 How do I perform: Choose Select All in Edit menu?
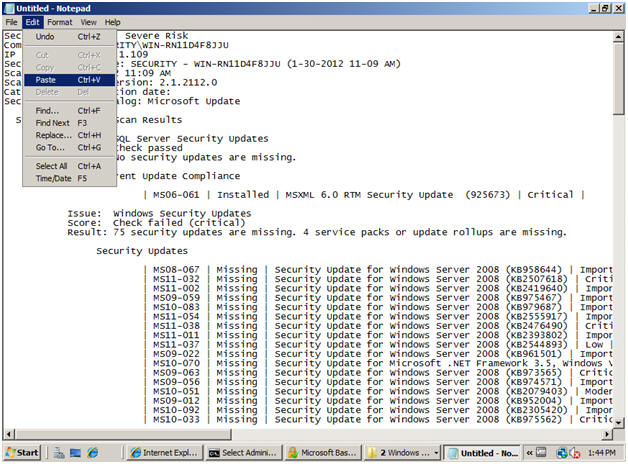pyautogui.click(x=69, y=166)
